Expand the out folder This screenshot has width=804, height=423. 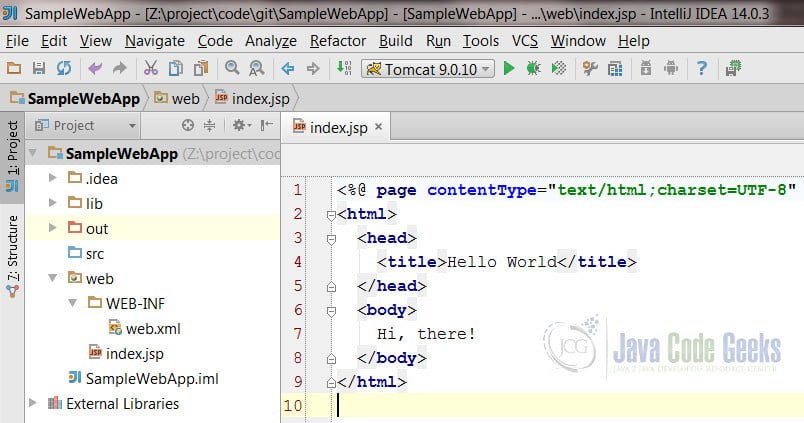pos(52,227)
